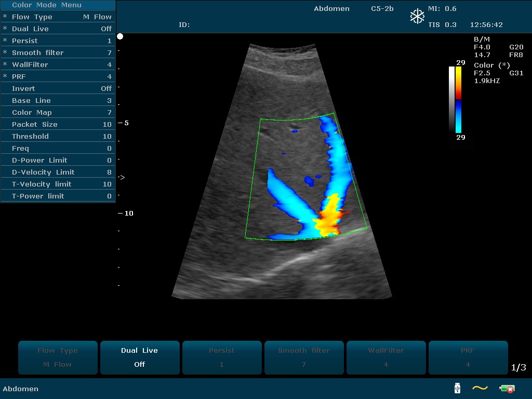
Task: Toggle Dual Live in Color Mode menu
Action: coord(57,29)
